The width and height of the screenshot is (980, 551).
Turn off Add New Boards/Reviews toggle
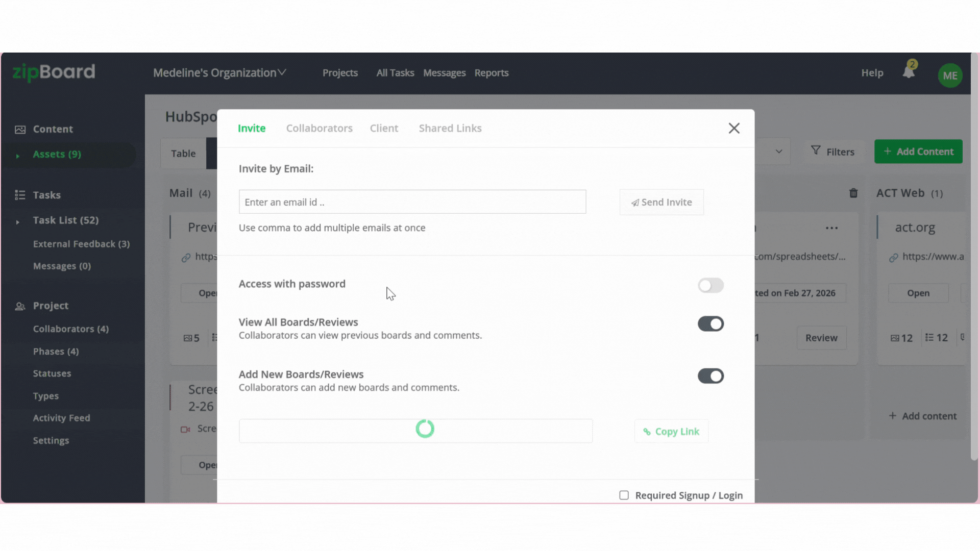(x=710, y=376)
